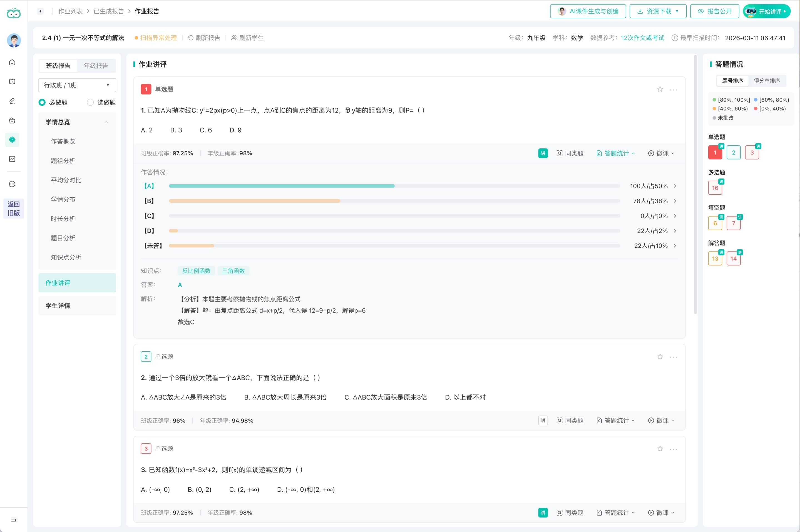Click the 【未答】 progress bar
800x532 pixels.
coord(394,246)
